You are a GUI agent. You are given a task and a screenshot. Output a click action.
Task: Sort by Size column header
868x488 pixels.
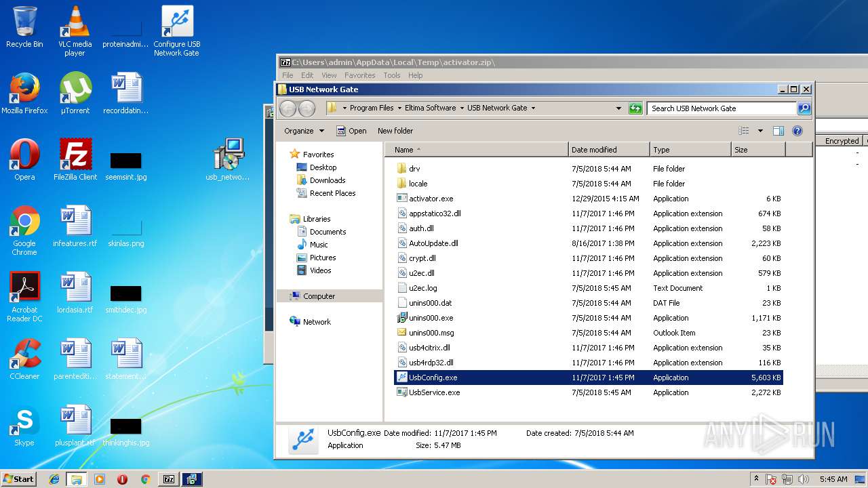point(758,150)
